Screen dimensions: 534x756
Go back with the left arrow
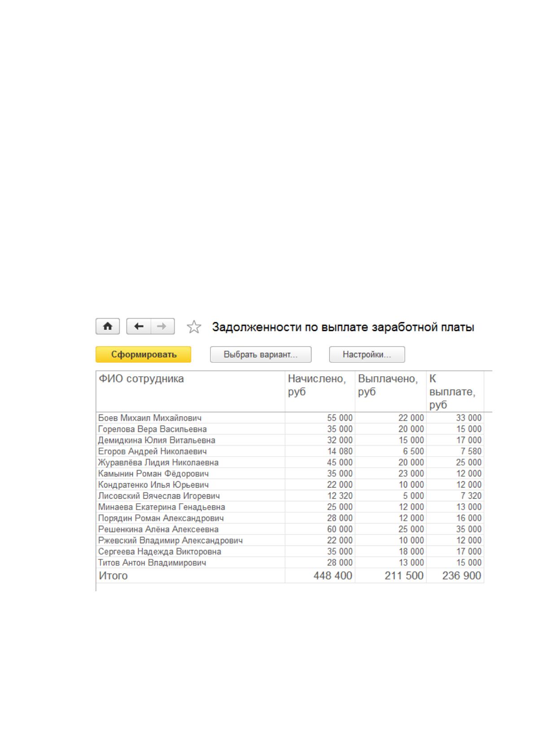(x=139, y=326)
